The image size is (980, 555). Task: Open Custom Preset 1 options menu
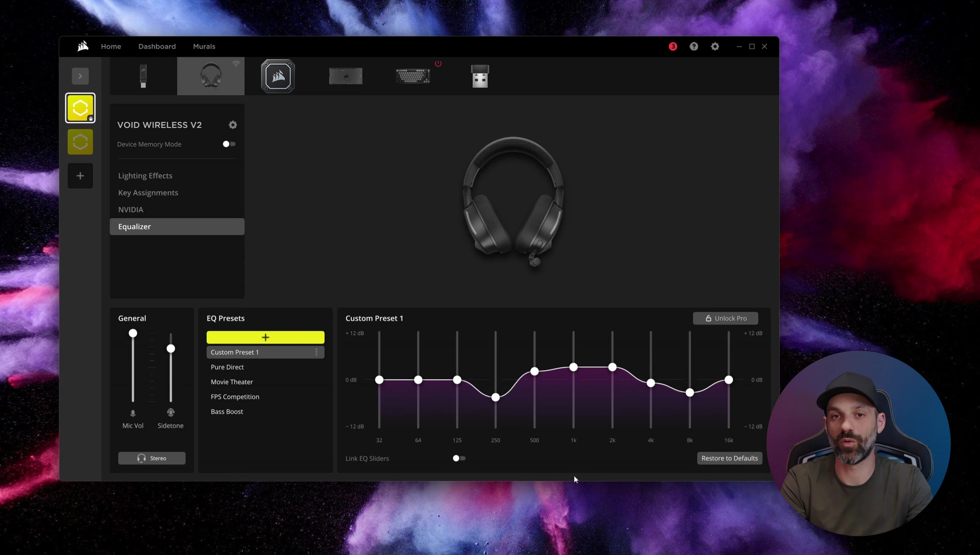pyautogui.click(x=316, y=352)
